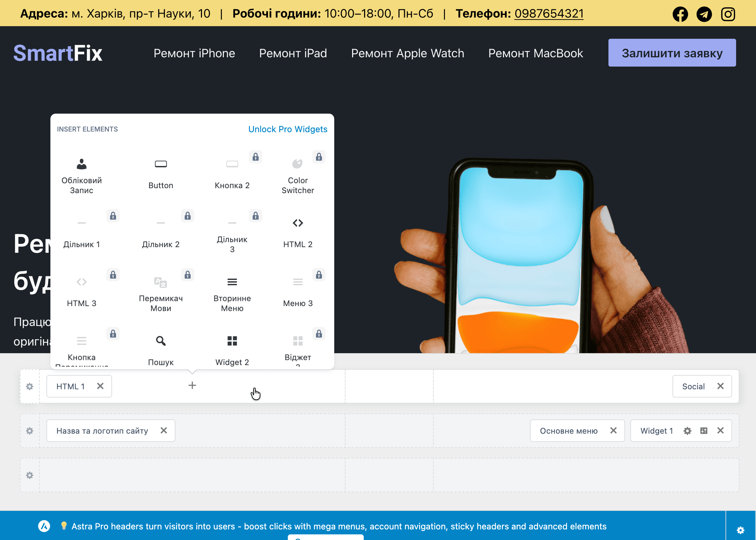Open Widget 1 settings gear

tap(687, 431)
